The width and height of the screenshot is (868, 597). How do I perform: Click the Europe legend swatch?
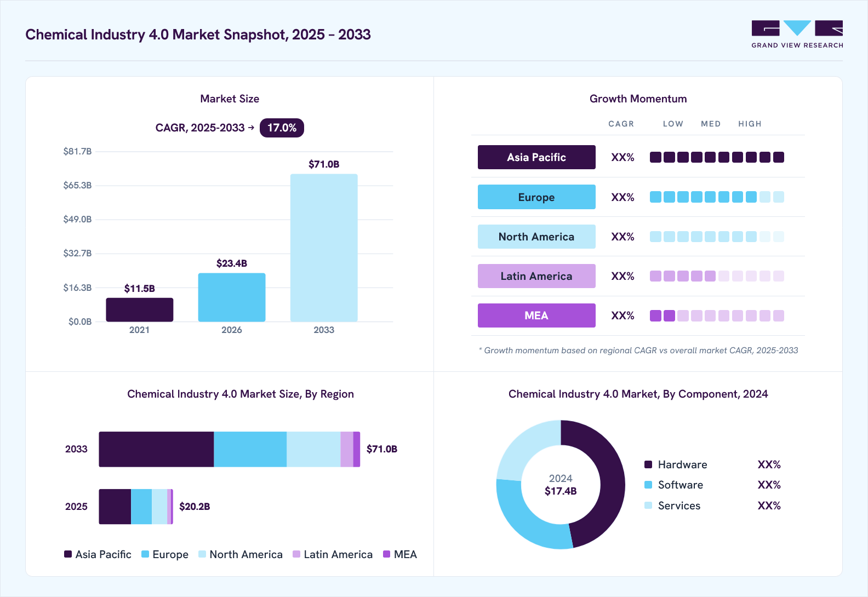pos(145,554)
